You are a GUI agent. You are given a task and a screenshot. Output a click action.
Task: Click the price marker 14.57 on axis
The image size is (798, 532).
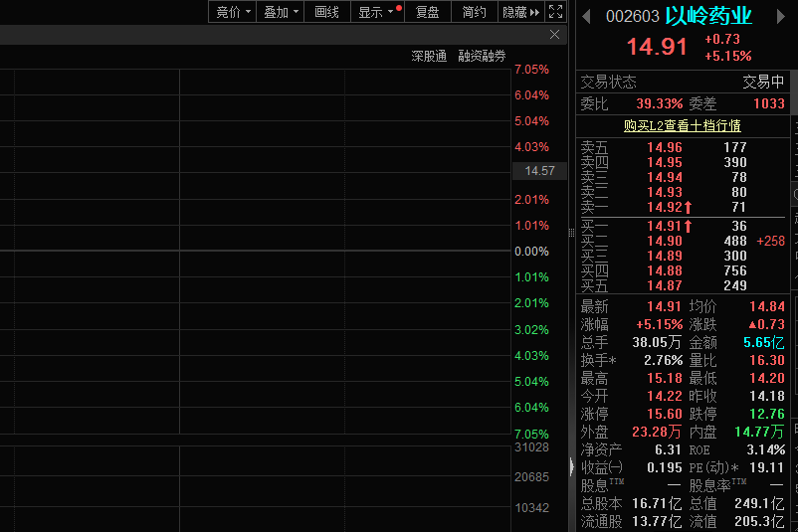(x=539, y=171)
